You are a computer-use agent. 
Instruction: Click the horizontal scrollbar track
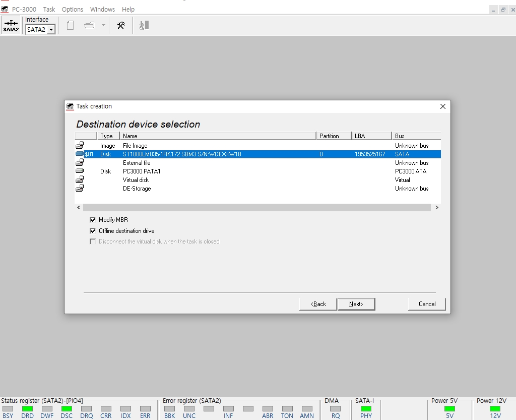click(257, 207)
